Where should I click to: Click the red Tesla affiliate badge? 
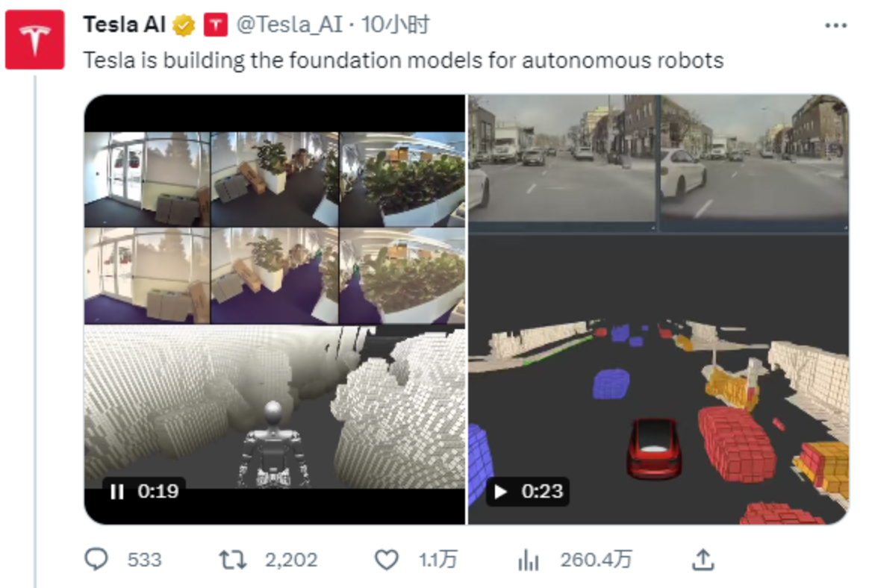pos(216,25)
